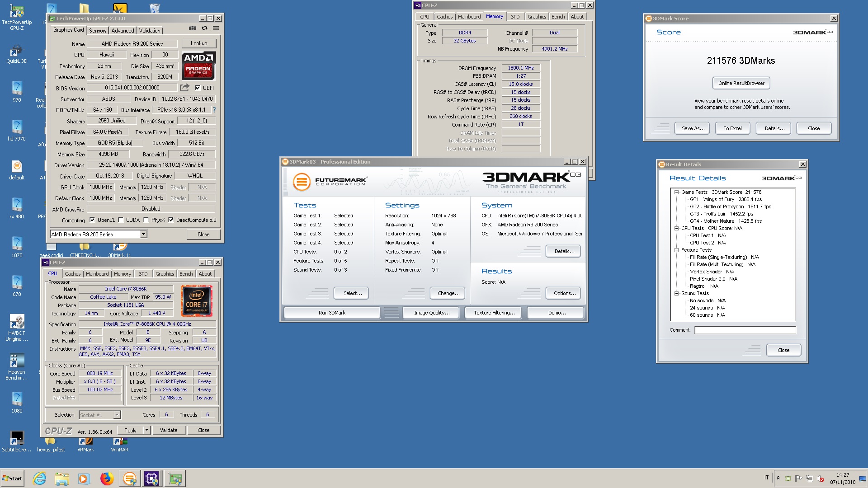The image size is (868, 488).
Task: Click the Comment input field
Action: pyautogui.click(x=745, y=330)
